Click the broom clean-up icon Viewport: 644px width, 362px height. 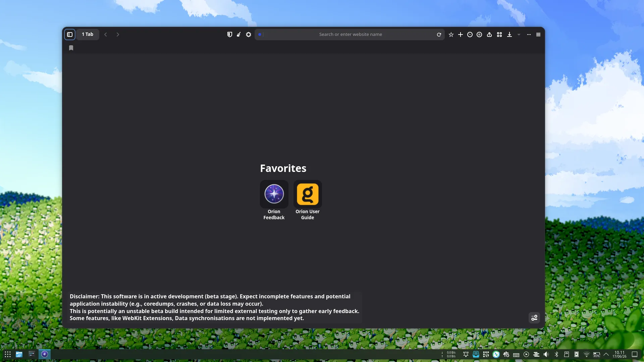click(x=239, y=35)
